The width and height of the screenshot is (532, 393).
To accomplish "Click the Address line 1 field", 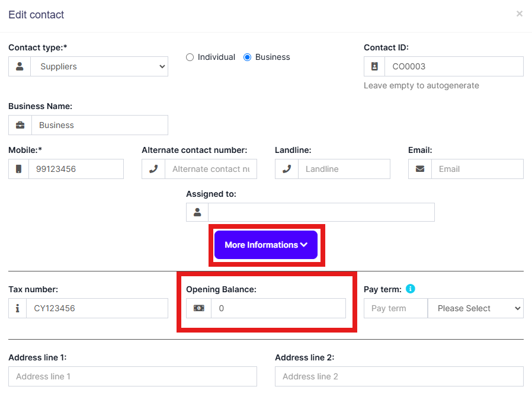I will (133, 376).
